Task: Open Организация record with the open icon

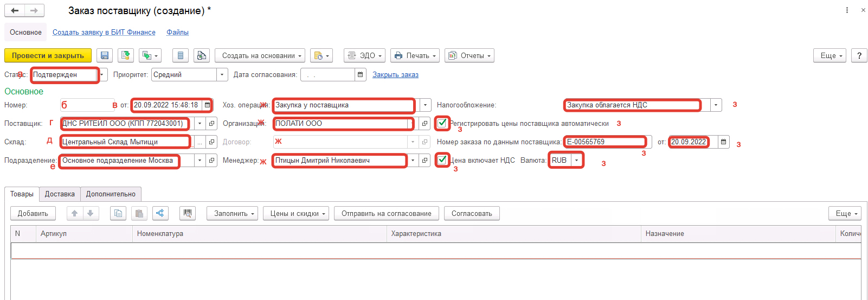Action: click(x=425, y=124)
